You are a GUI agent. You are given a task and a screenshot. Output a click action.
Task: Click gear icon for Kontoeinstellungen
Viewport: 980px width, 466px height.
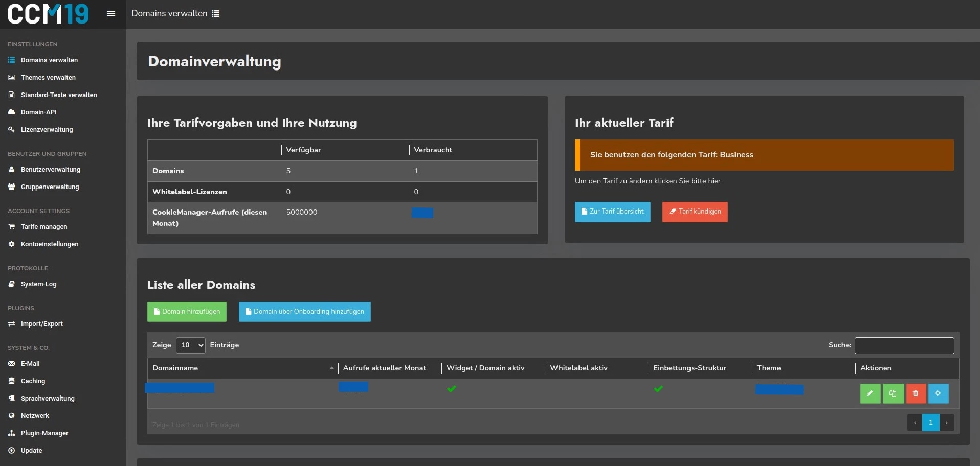click(11, 244)
